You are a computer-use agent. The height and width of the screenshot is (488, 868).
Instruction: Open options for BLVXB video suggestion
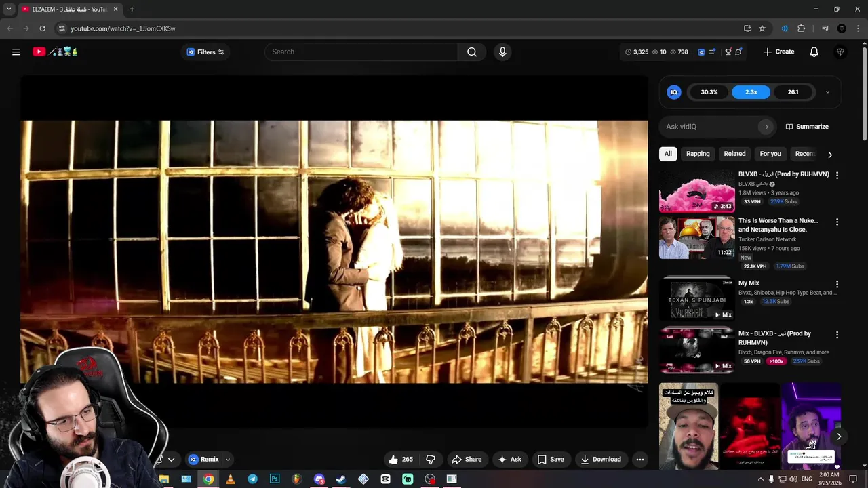[x=837, y=175]
